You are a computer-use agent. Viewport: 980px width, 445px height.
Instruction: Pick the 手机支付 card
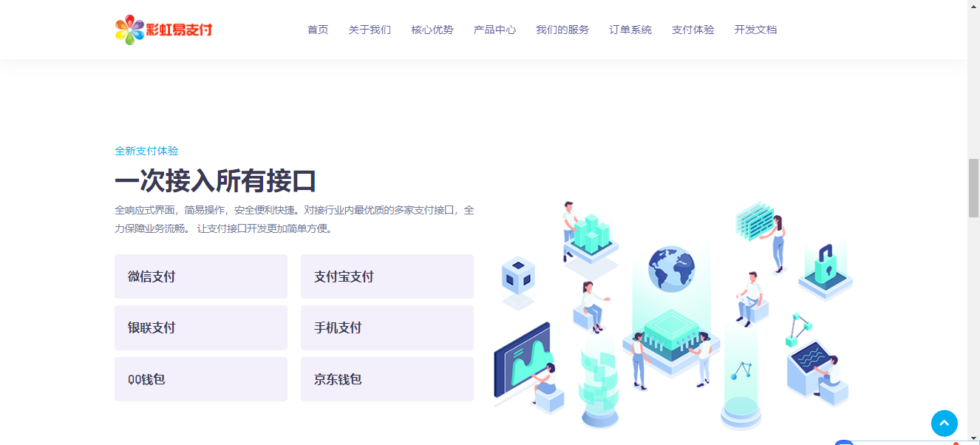click(x=387, y=327)
